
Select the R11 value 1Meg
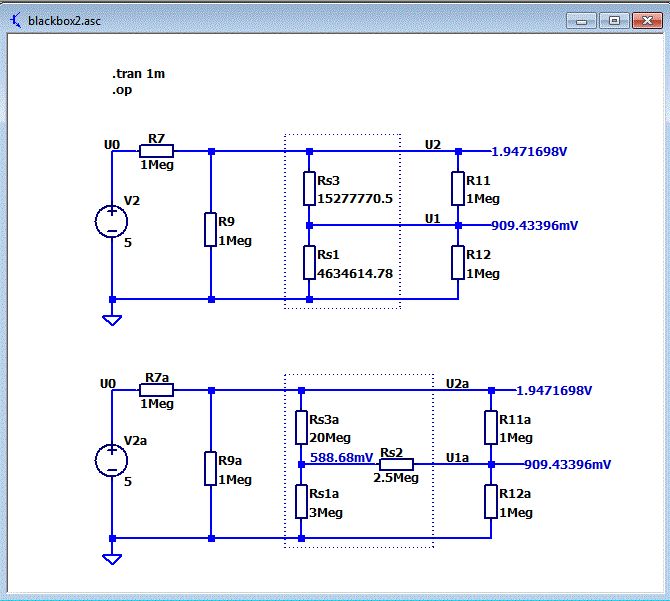(483, 199)
